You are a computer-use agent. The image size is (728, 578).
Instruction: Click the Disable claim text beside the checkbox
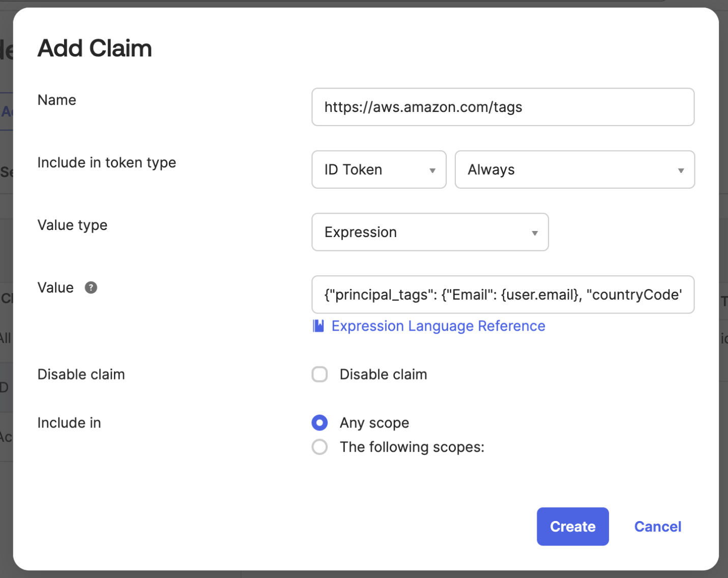[x=383, y=374]
